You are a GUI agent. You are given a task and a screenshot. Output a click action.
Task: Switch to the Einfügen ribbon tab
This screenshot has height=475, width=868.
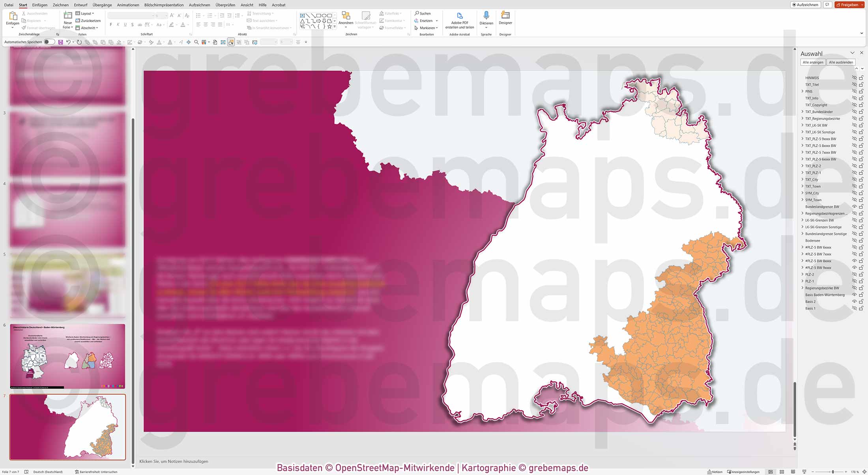click(39, 5)
